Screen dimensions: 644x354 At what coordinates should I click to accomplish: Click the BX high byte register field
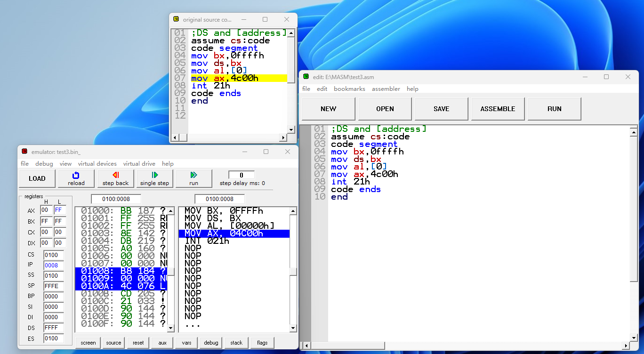[x=46, y=221]
